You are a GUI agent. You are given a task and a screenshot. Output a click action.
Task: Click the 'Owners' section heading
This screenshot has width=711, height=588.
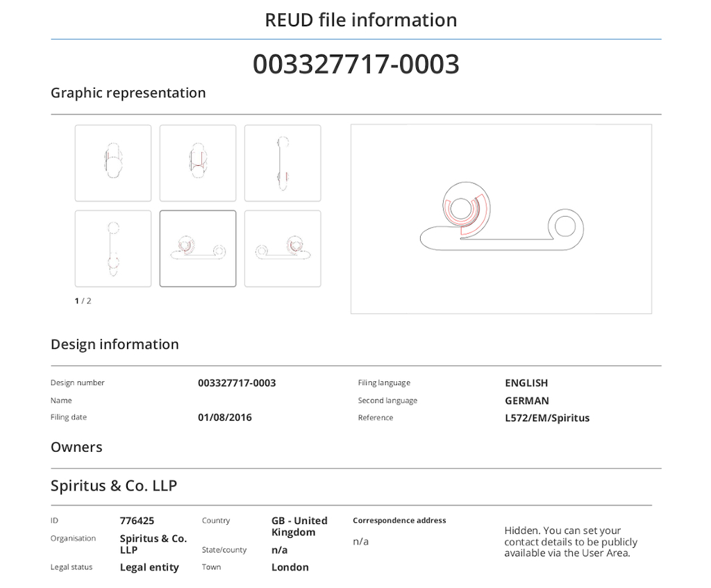coord(76,447)
